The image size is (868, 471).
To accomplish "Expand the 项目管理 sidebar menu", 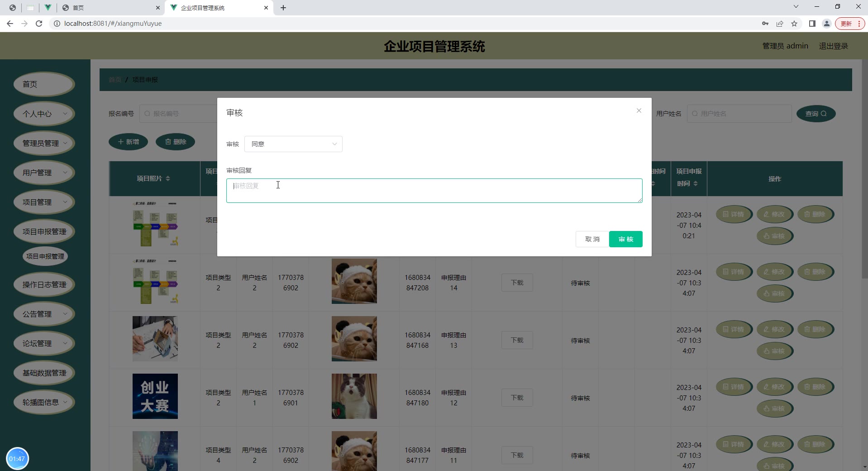I will [x=44, y=202].
